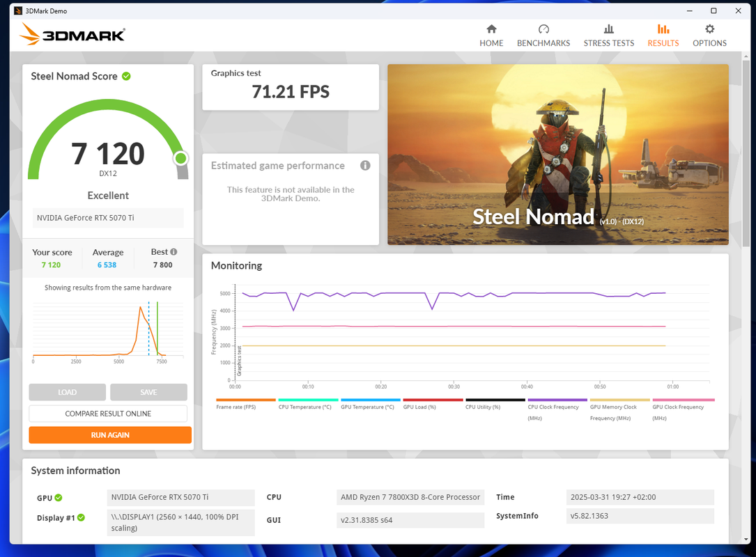Image resolution: width=756 pixels, height=557 pixels.
Task: Click the NVIDIA GeForce RTX 5070 Ti field under score
Action: (x=108, y=218)
